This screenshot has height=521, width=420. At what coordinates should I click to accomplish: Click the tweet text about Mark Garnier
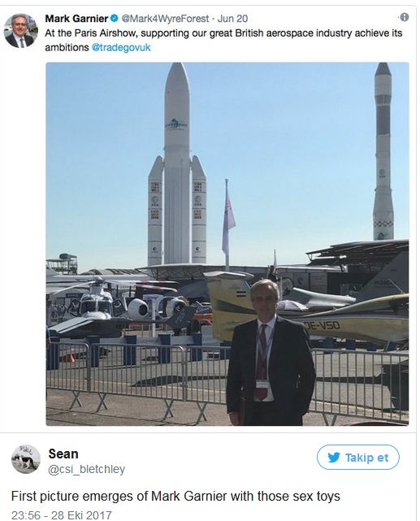175,496
